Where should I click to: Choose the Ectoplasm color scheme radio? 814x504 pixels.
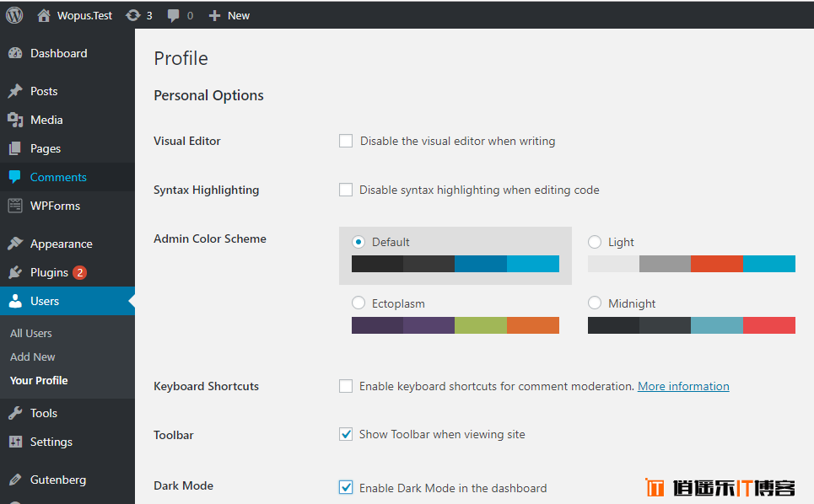[x=358, y=303]
